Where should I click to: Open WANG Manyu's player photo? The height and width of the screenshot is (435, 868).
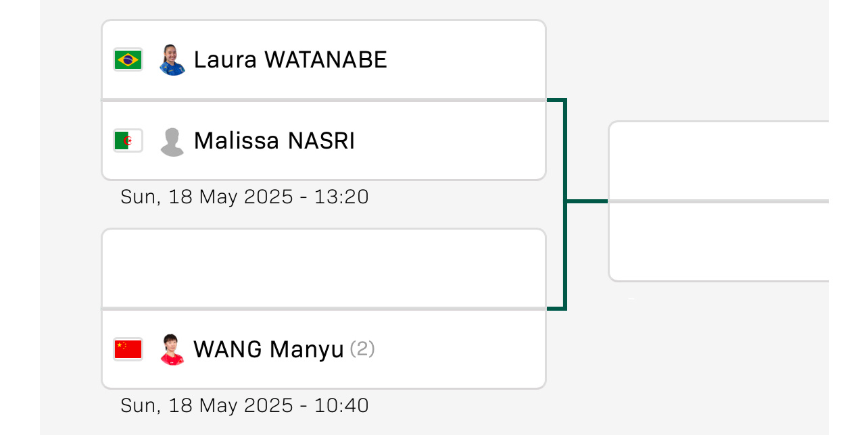[x=172, y=349]
